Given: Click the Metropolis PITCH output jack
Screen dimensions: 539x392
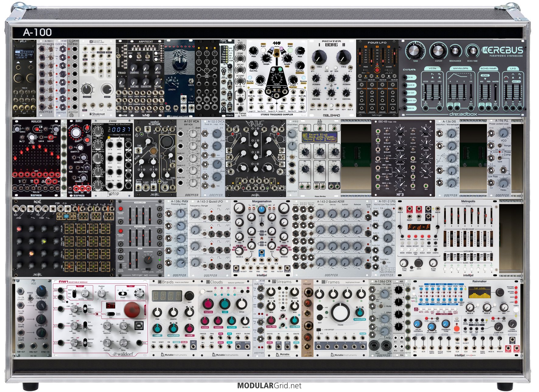Looking at the screenshot, I should pos(419,209).
